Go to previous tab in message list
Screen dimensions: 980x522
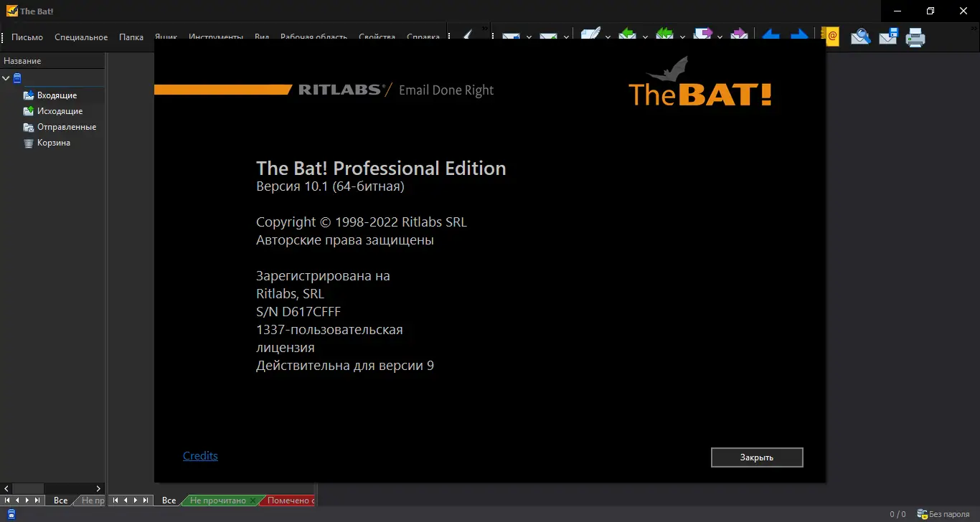click(x=125, y=500)
